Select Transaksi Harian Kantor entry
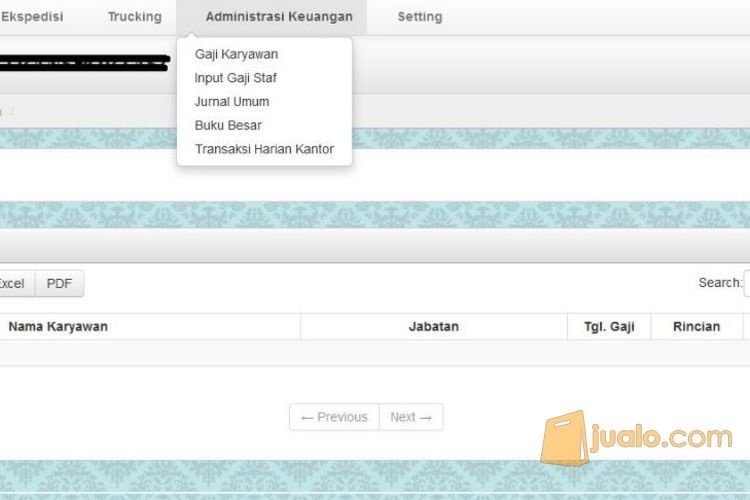The height and width of the screenshot is (500, 750). (x=264, y=149)
